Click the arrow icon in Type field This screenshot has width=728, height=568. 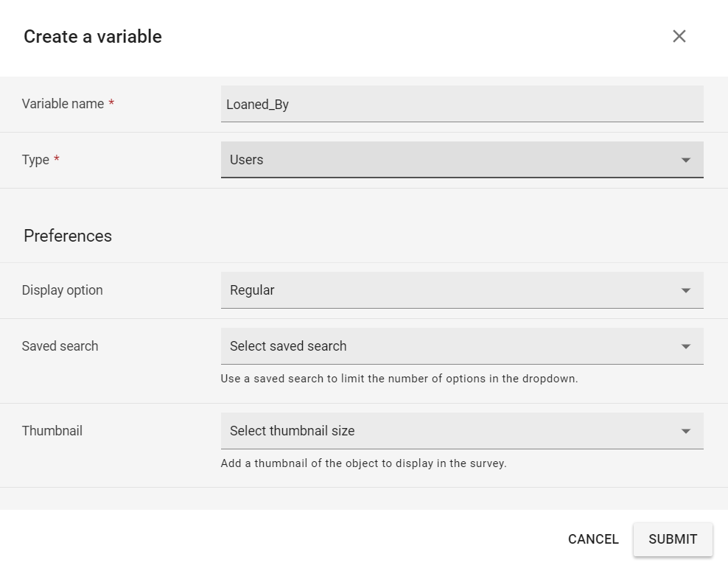[x=686, y=160]
